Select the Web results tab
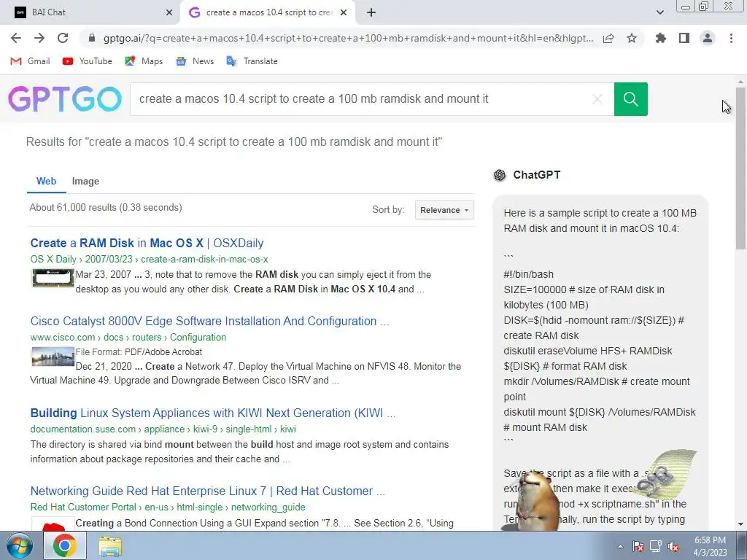This screenshot has width=747, height=560. click(x=46, y=182)
